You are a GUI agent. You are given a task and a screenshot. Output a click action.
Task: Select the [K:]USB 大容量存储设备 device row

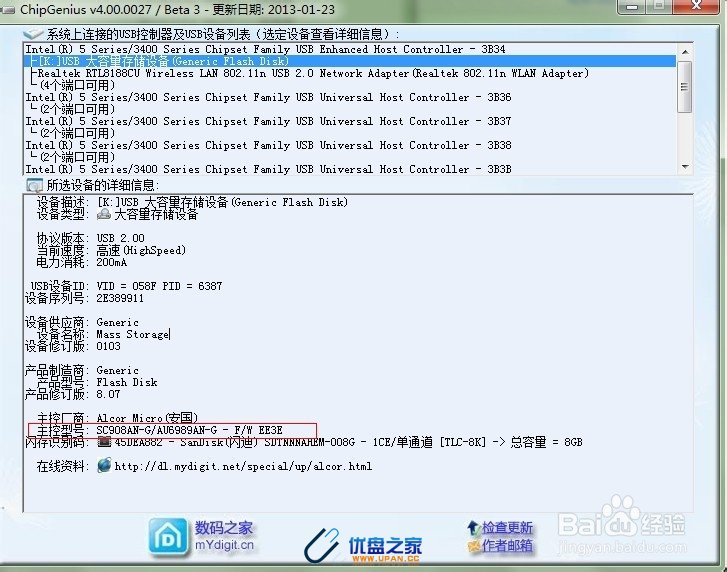[350, 61]
